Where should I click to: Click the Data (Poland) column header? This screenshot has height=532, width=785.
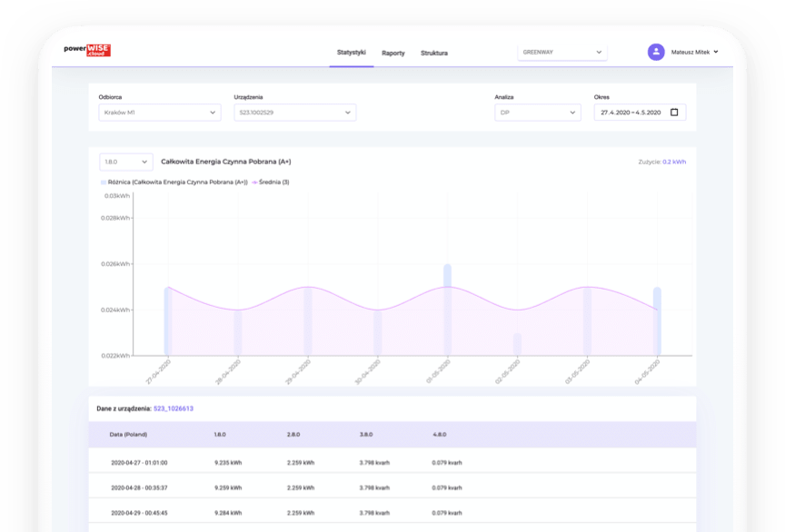click(x=128, y=435)
